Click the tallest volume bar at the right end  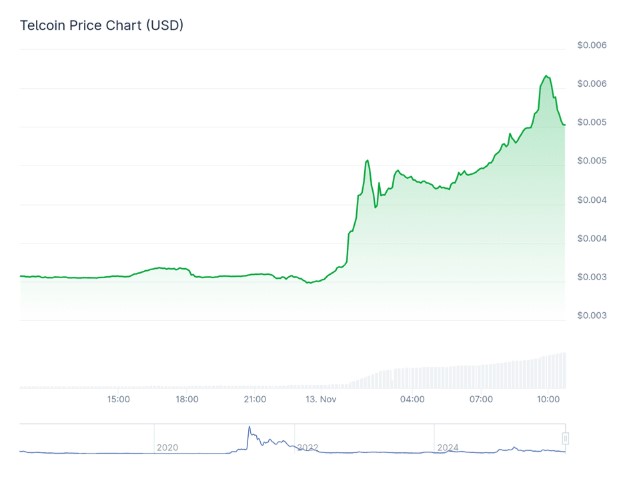(564, 370)
